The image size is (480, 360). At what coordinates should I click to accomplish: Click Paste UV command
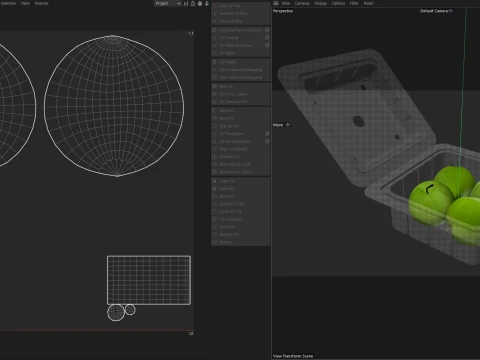click(241, 189)
